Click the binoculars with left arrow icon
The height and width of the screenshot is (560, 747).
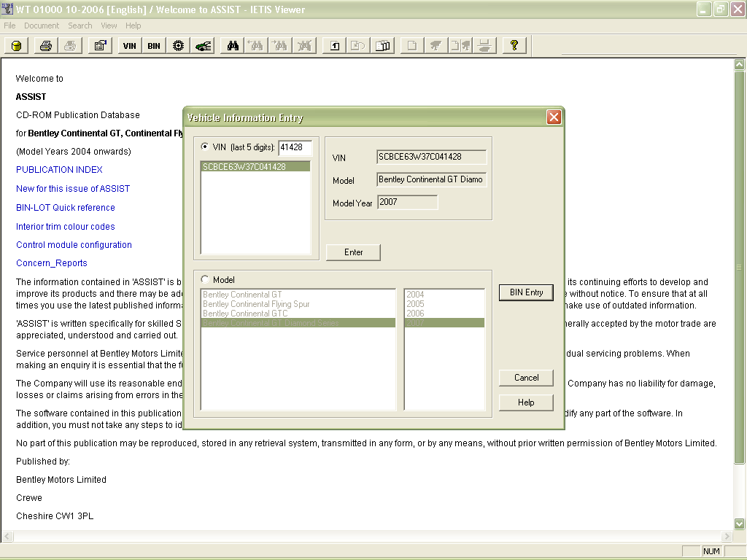point(256,46)
